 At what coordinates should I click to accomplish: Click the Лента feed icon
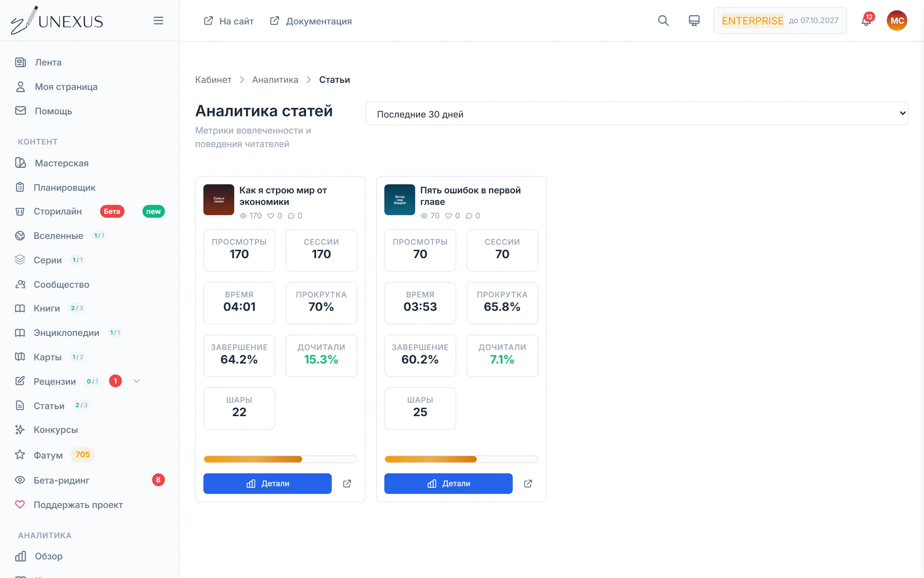pos(20,62)
